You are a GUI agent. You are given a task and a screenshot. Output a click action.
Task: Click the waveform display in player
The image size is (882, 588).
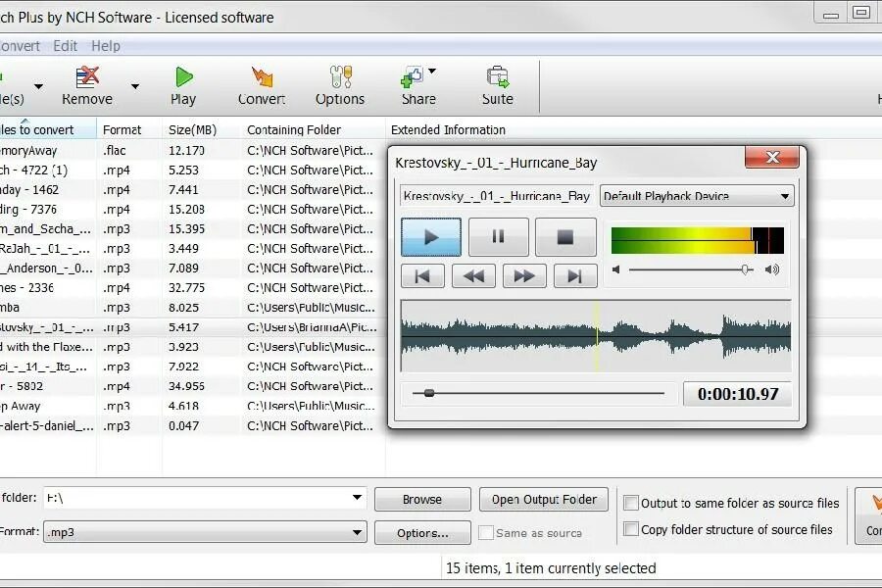pyautogui.click(x=596, y=336)
